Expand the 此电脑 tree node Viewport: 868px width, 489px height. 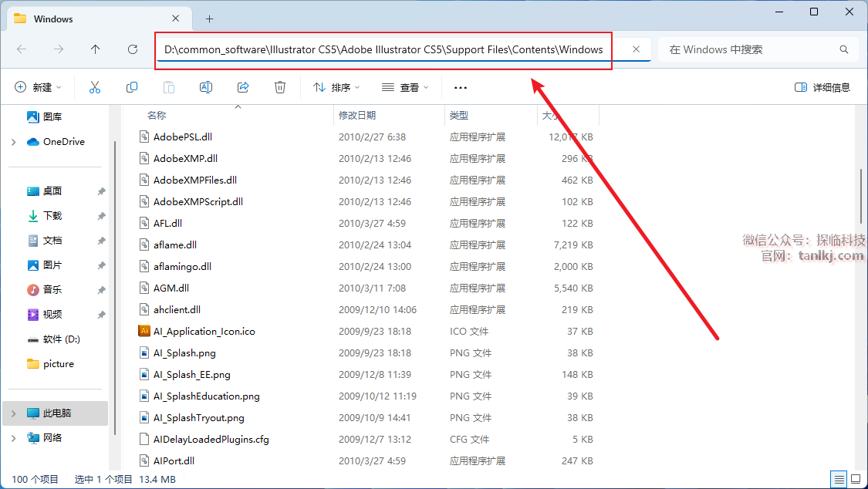pos(14,413)
